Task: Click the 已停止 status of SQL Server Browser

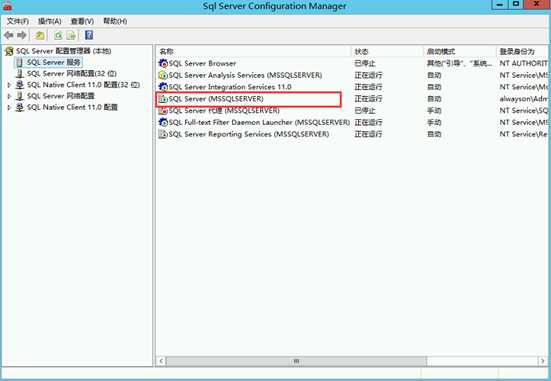Action: pos(365,64)
